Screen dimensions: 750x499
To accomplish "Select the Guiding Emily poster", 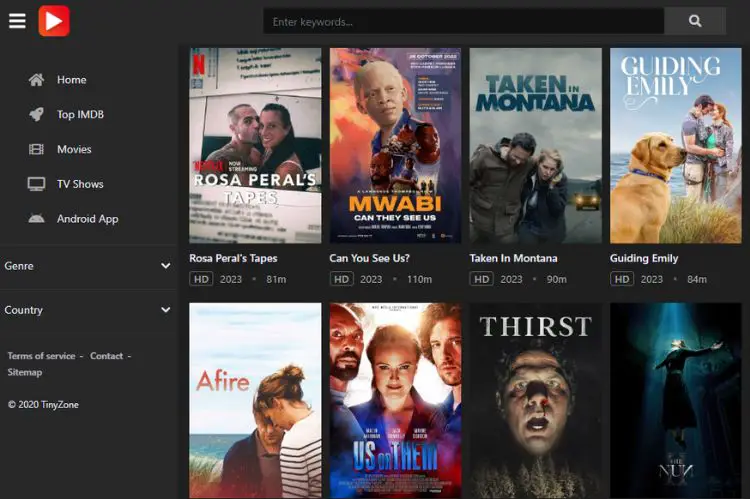I will click(x=676, y=145).
